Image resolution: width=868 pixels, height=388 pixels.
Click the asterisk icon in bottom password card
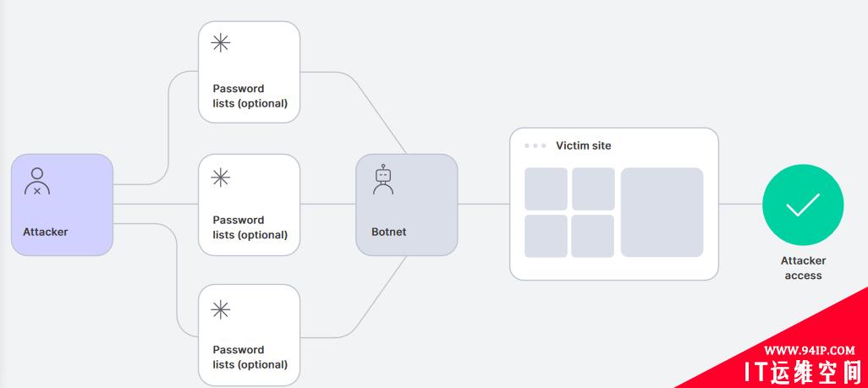tap(220, 309)
